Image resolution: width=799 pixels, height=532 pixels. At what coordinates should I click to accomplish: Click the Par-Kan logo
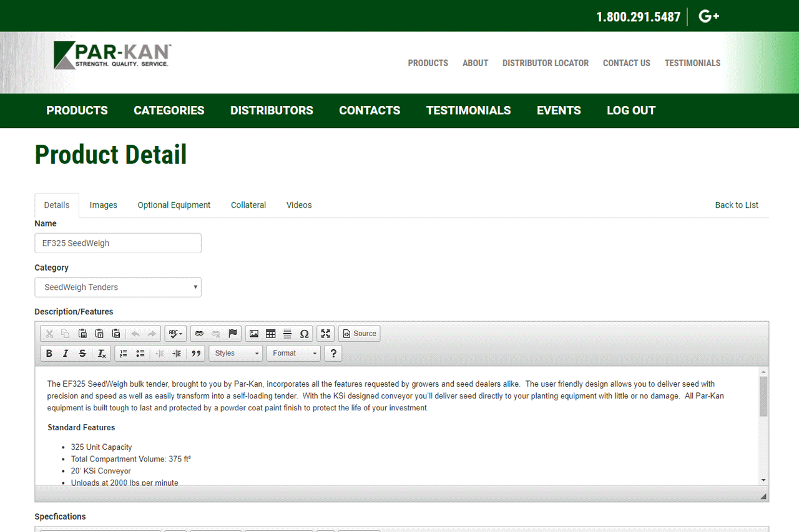(112, 56)
